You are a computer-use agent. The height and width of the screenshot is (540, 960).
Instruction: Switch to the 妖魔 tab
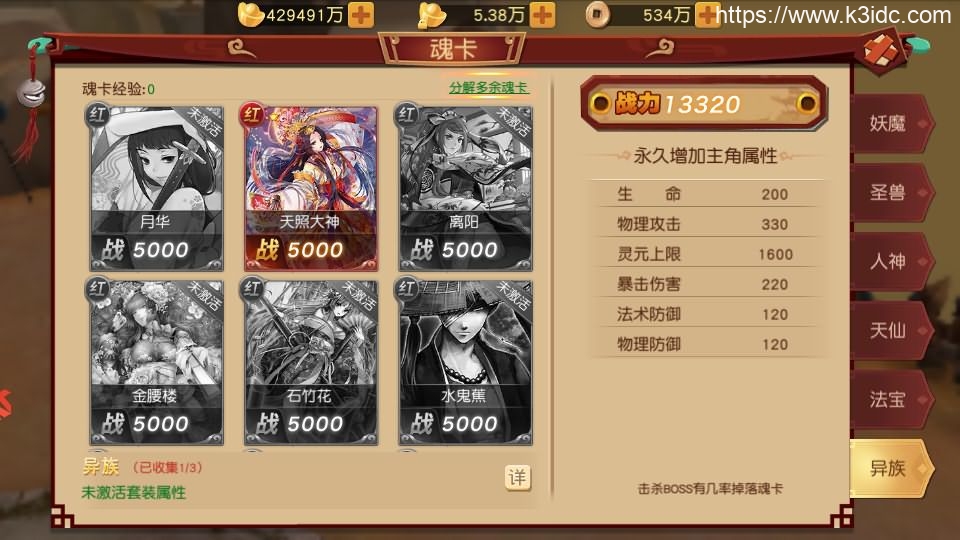[x=890, y=124]
